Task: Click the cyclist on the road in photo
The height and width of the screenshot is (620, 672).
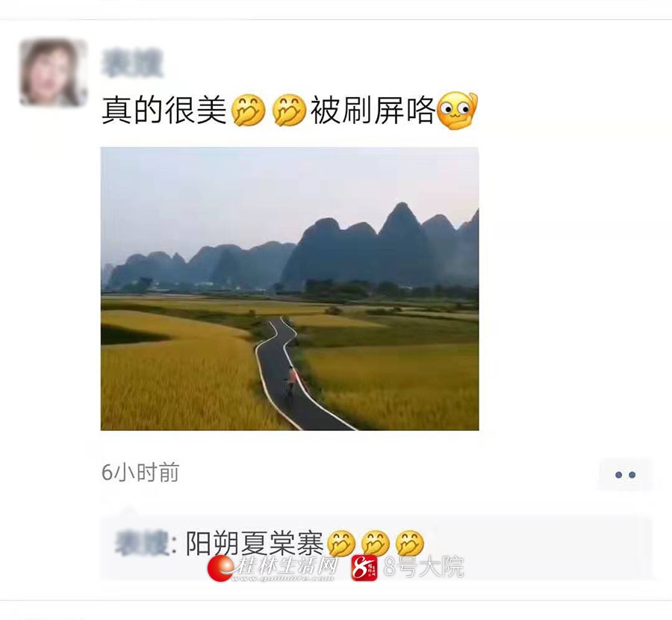Action: (291, 383)
